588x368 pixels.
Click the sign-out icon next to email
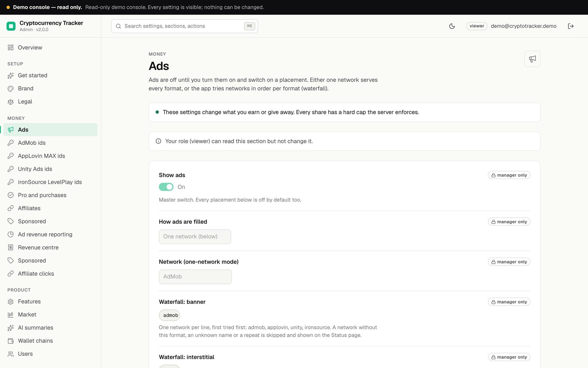(571, 26)
